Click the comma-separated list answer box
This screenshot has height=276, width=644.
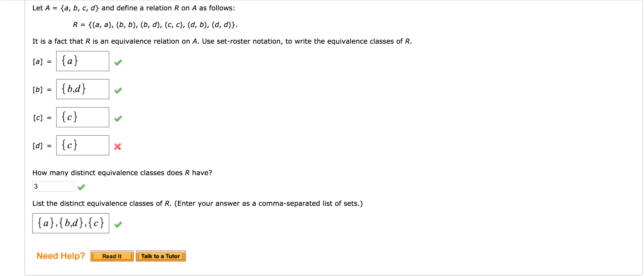[x=70, y=223]
